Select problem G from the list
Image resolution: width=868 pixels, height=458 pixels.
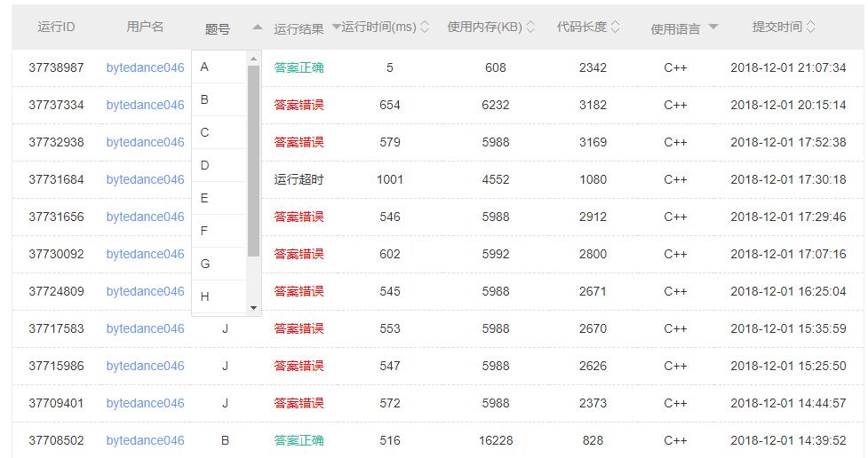click(x=218, y=265)
